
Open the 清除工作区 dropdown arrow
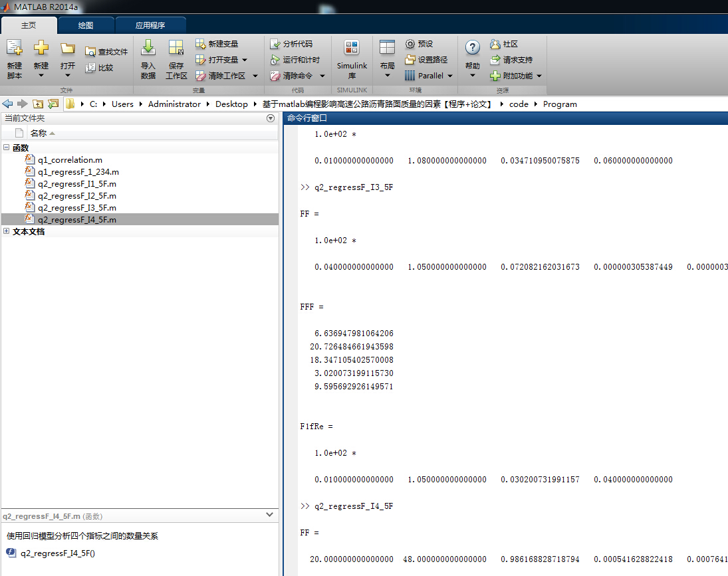pos(255,76)
